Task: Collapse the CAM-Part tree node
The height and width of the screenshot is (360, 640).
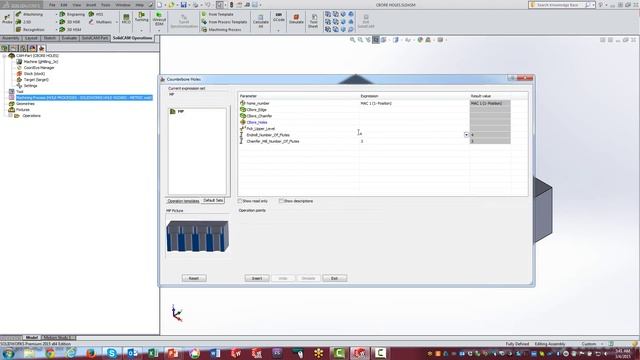Action: click(x=4, y=56)
